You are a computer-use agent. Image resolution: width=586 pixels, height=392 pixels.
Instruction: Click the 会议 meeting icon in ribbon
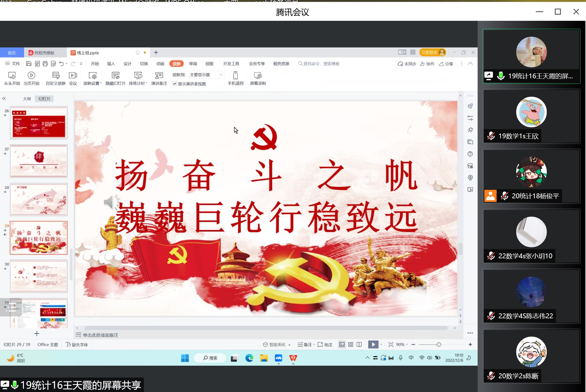(73, 75)
